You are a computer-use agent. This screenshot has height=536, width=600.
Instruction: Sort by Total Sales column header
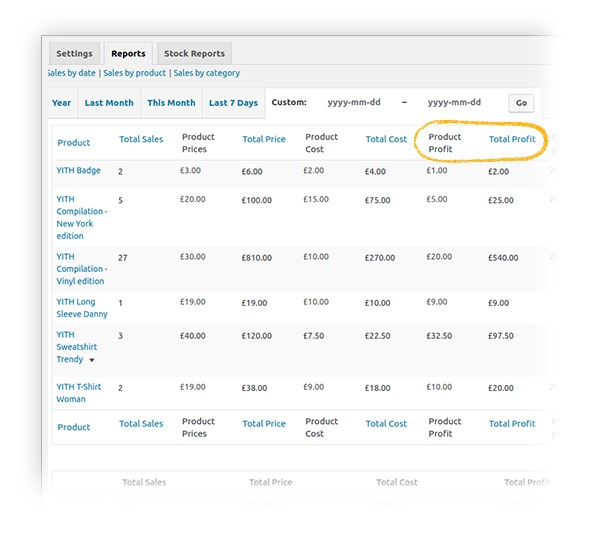pyautogui.click(x=141, y=139)
